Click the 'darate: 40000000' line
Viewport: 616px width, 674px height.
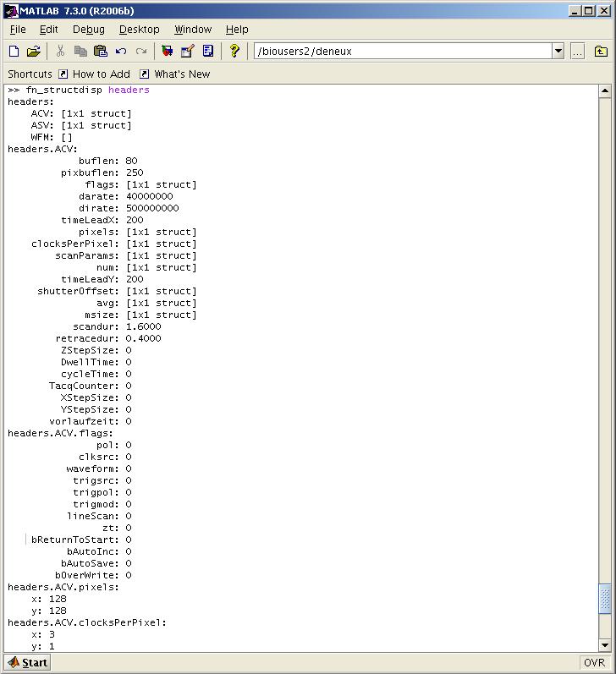pyautogui.click(x=125, y=196)
